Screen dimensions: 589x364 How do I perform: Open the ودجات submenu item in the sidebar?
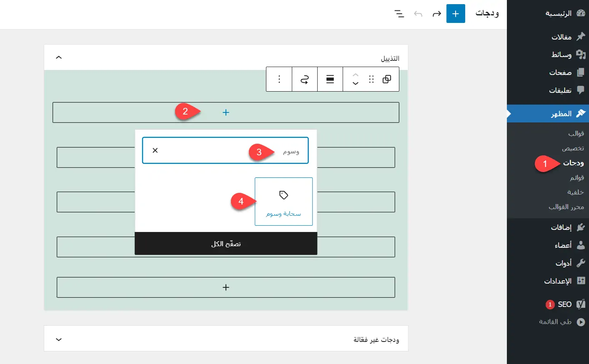coord(573,163)
